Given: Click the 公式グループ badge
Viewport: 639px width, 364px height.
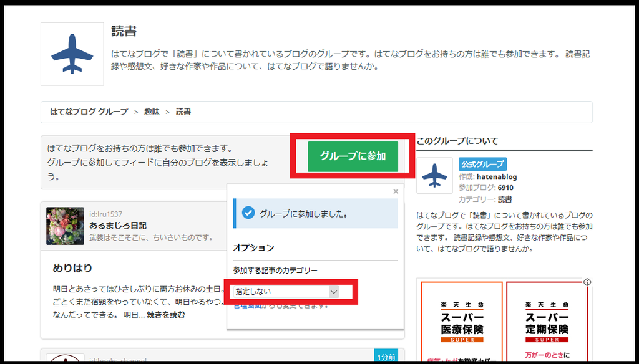Looking at the screenshot, I should tap(482, 164).
